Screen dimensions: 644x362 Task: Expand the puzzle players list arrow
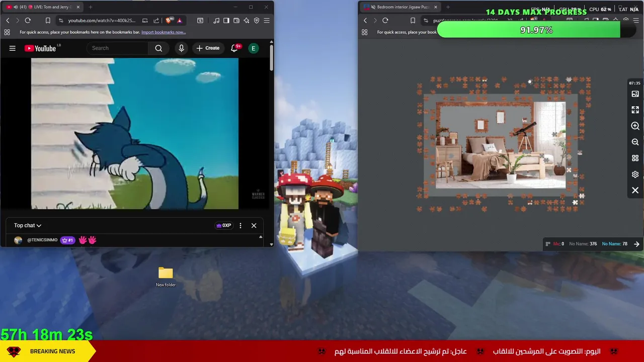pos(636,244)
